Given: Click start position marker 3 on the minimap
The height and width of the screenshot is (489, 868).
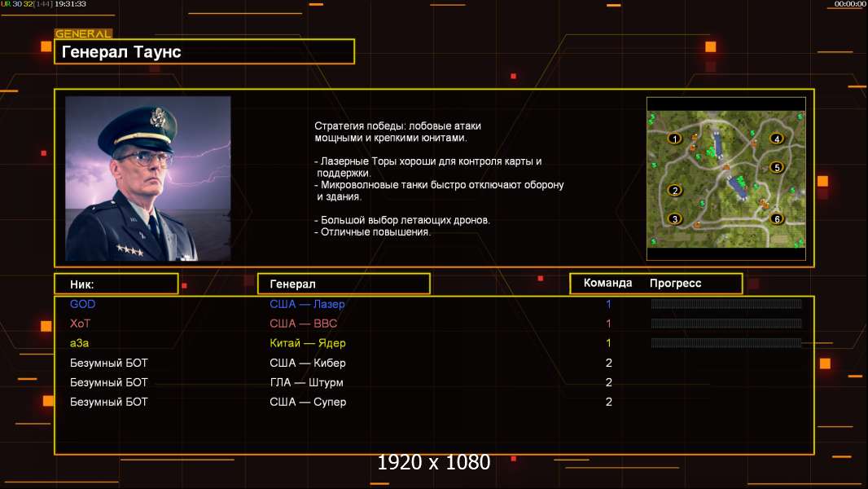Looking at the screenshot, I should click(674, 218).
